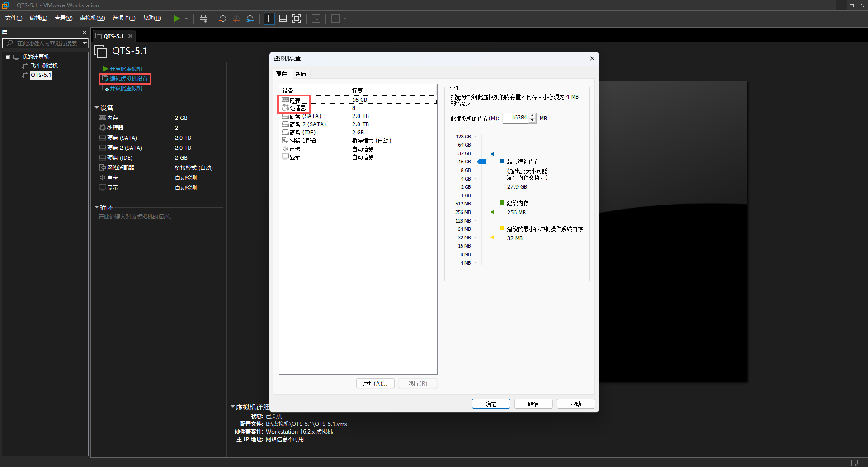
Task: Select 网络适配器 in the settings device list
Action: pyautogui.click(x=303, y=141)
